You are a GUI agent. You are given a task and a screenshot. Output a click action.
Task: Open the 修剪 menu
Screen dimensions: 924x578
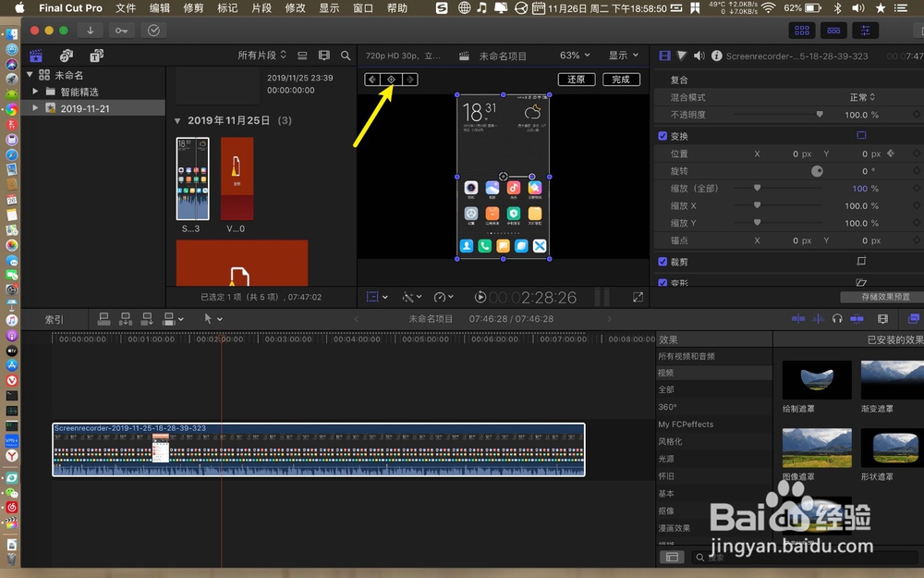click(193, 8)
